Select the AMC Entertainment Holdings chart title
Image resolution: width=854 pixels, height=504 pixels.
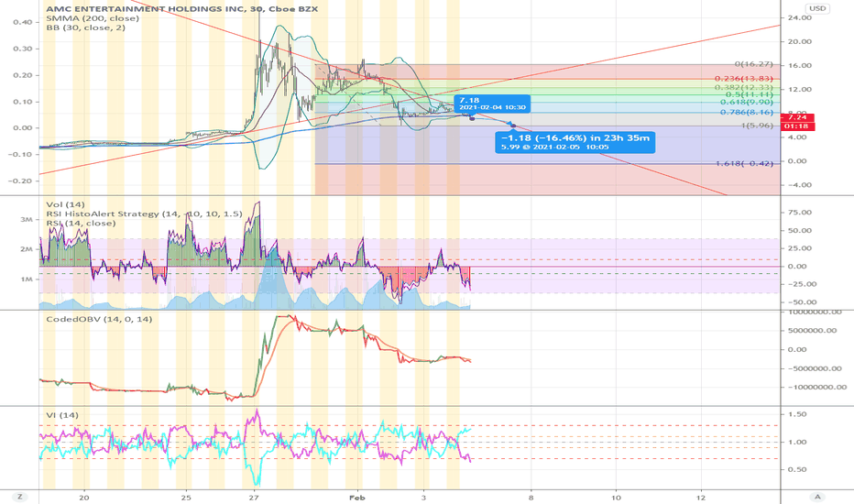click(x=182, y=9)
